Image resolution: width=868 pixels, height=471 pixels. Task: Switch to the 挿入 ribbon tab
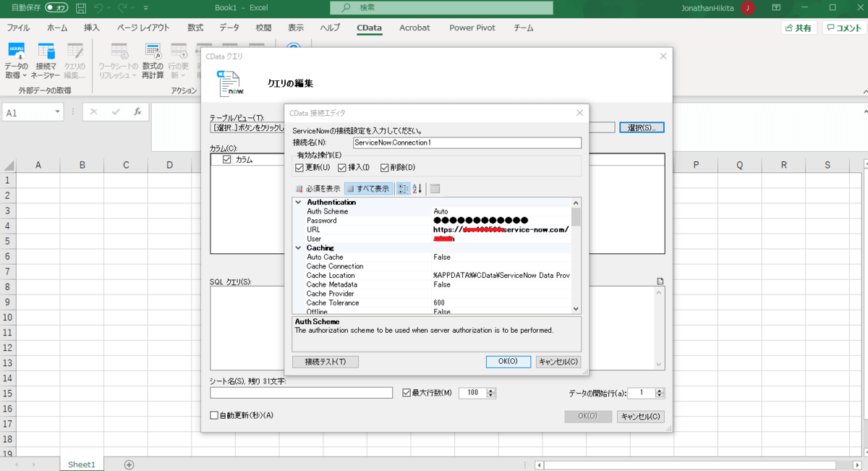pyautogui.click(x=92, y=27)
